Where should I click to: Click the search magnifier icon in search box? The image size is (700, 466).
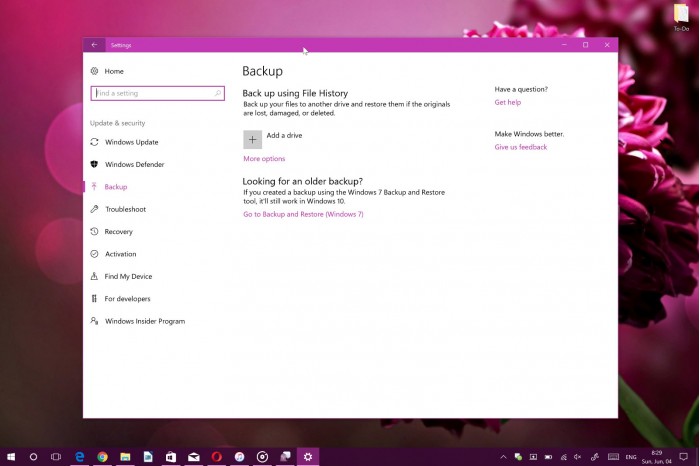tap(218, 93)
